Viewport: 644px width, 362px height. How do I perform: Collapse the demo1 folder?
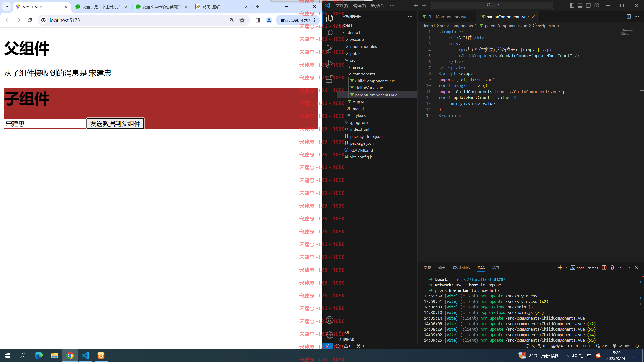pyautogui.click(x=344, y=32)
